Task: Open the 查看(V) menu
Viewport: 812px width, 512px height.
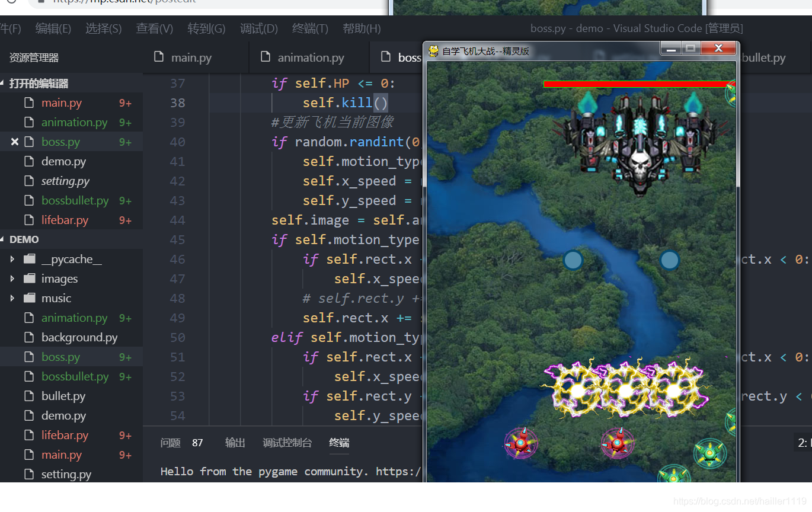Action: pyautogui.click(x=155, y=28)
